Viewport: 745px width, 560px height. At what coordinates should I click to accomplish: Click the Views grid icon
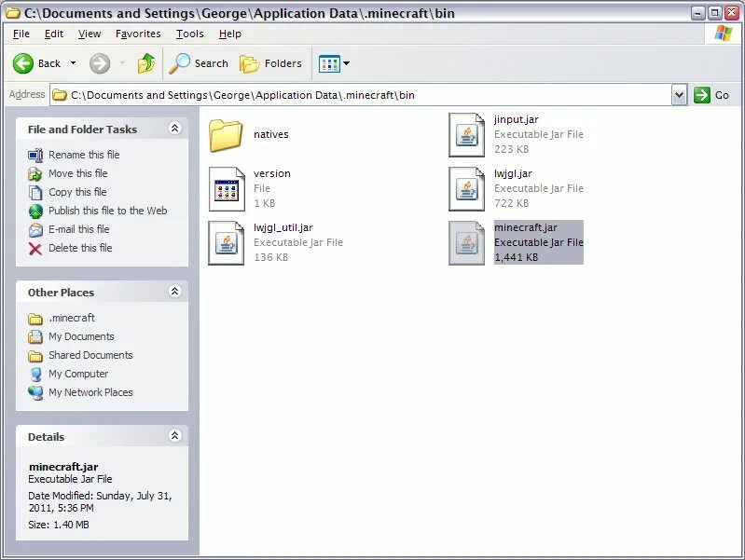point(329,63)
